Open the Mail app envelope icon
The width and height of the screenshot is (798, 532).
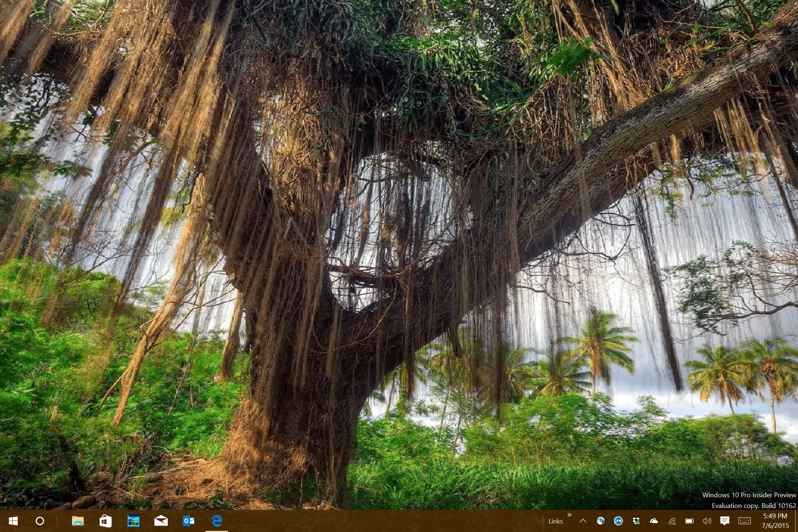tap(161, 521)
